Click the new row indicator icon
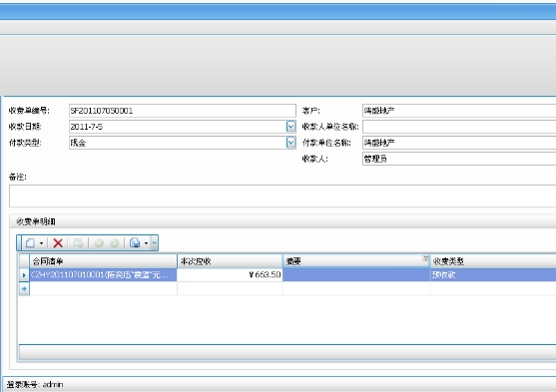This screenshot has width=556, height=392. click(x=24, y=289)
